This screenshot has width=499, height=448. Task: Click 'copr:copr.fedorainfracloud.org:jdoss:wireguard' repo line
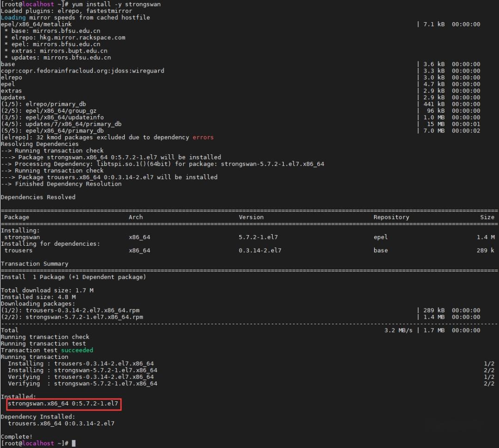click(82, 71)
